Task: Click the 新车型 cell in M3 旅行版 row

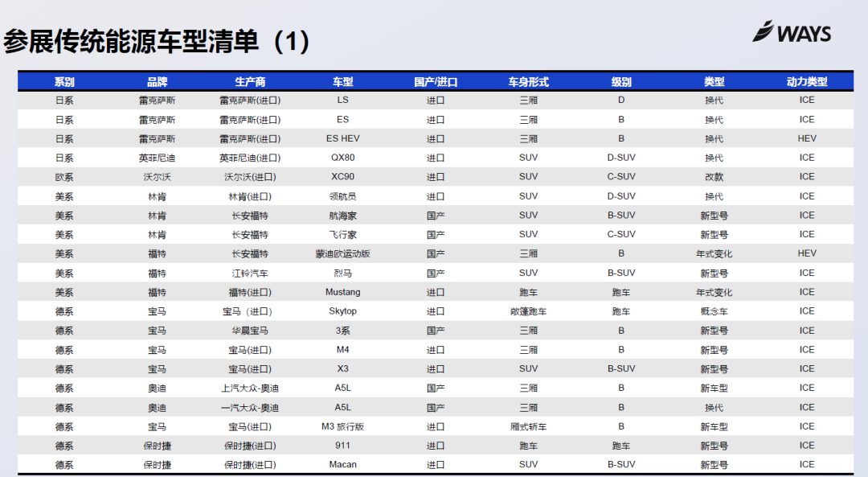Action: [714, 426]
